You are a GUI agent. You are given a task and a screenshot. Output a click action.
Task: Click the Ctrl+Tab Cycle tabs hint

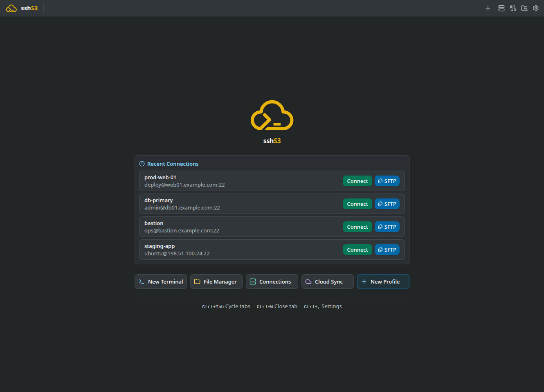[x=226, y=306]
